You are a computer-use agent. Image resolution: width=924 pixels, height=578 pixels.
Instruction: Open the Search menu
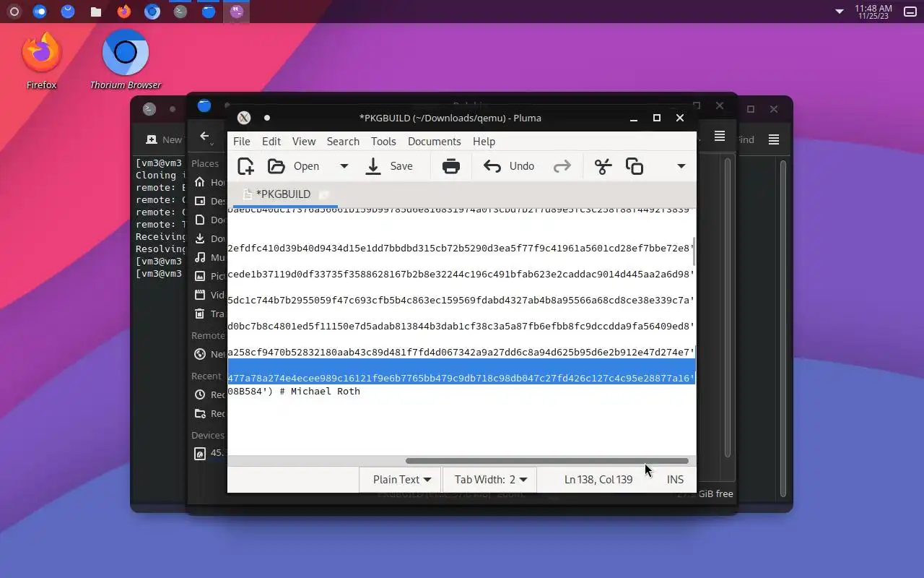343,141
